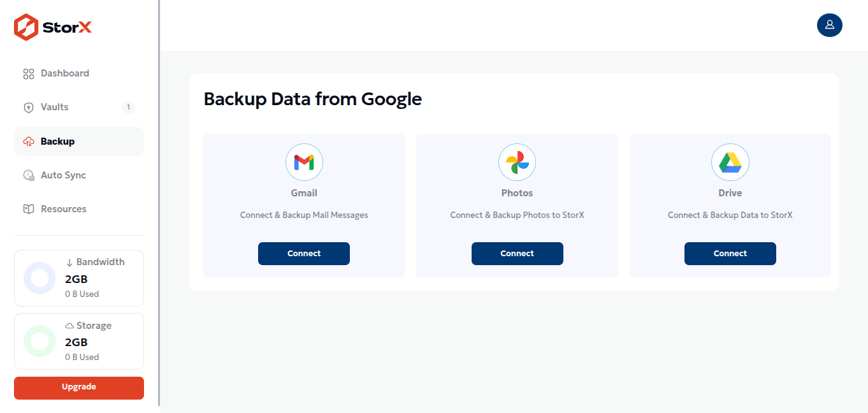Click the Bandwidth usage ring
The image size is (868, 413).
click(40, 278)
